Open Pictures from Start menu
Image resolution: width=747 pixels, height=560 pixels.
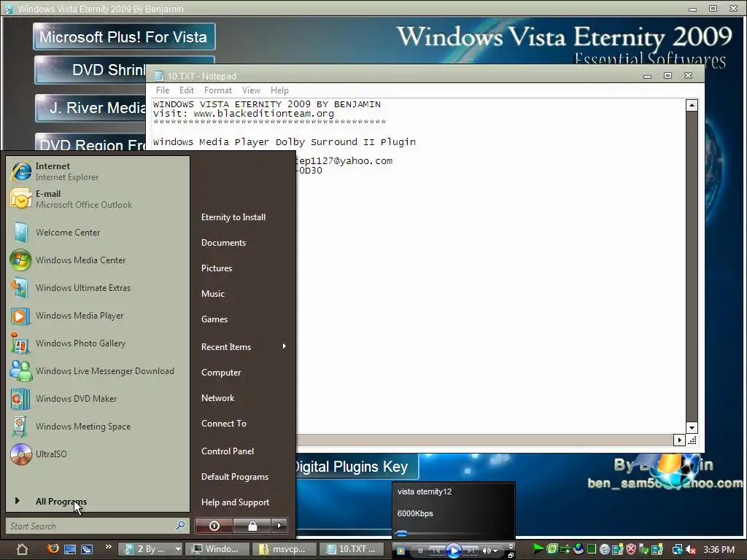tap(217, 268)
